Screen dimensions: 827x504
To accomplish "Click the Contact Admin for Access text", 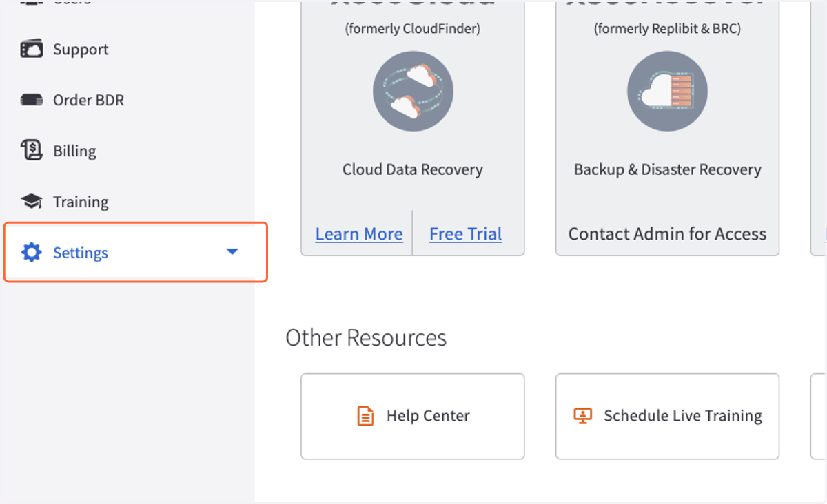I will (667, 234).
